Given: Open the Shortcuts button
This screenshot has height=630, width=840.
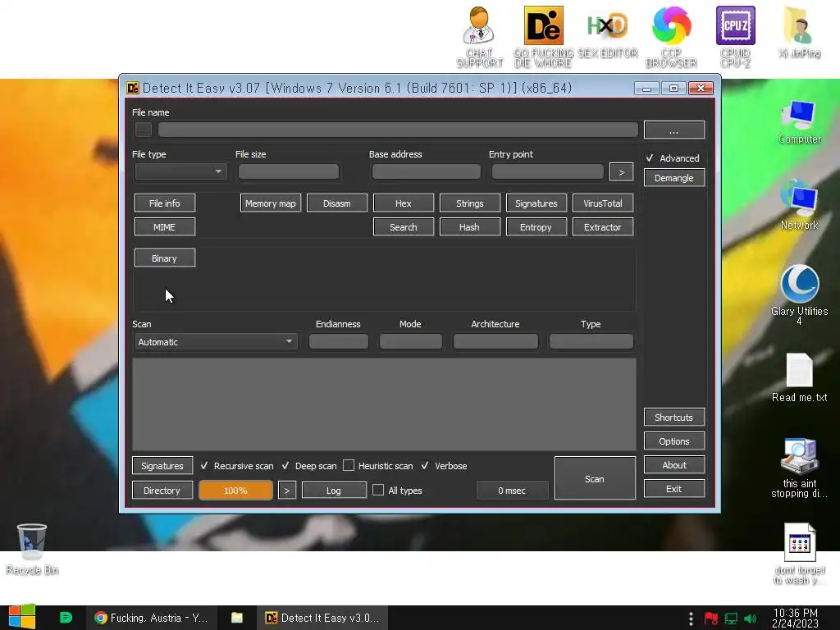Looking at the screenshot, I should pos(674,418).
